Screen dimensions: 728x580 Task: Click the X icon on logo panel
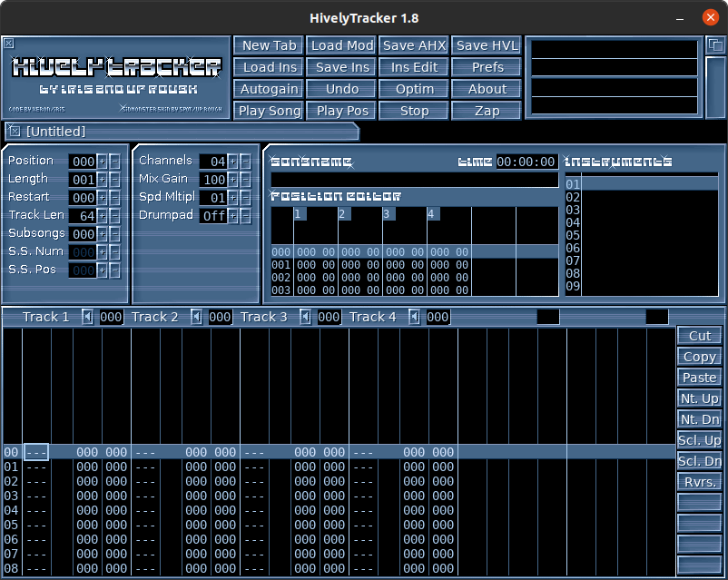click(x=8, y=44)
